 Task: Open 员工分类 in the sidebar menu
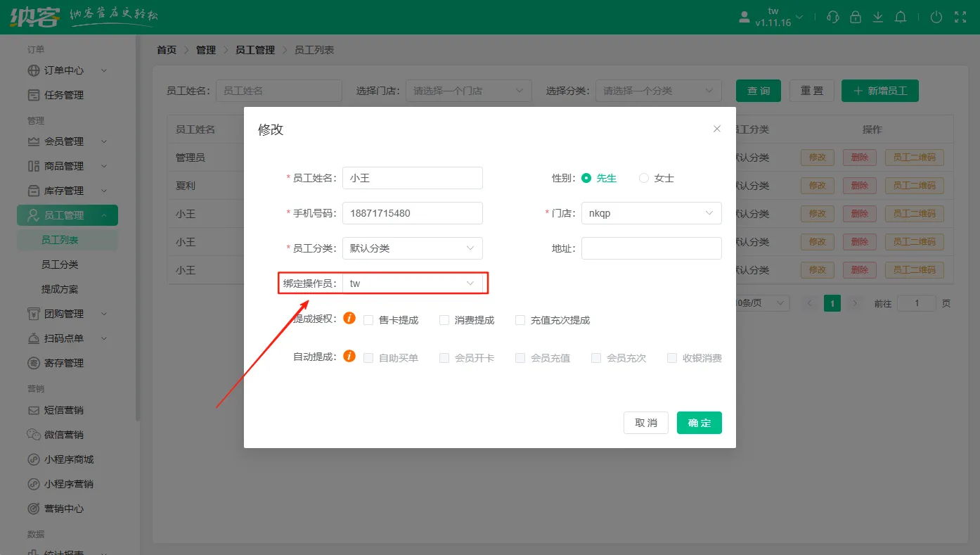tap(60, 264)
